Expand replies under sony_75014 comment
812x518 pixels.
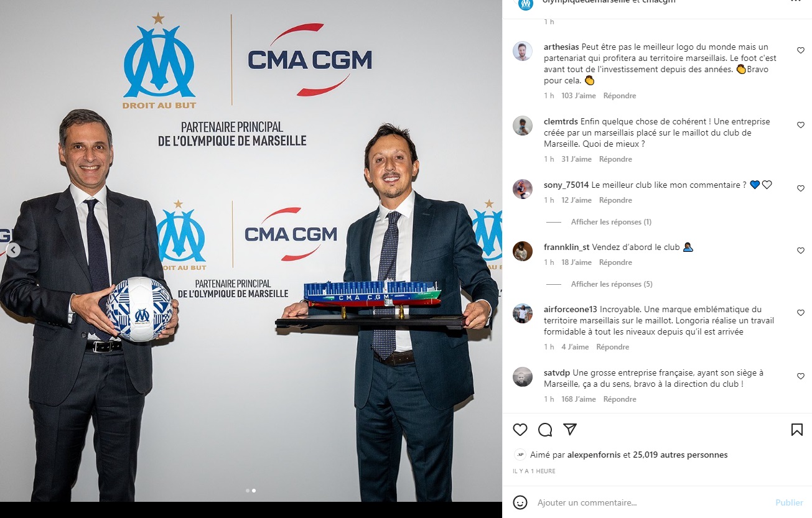[x=611, y=222]
